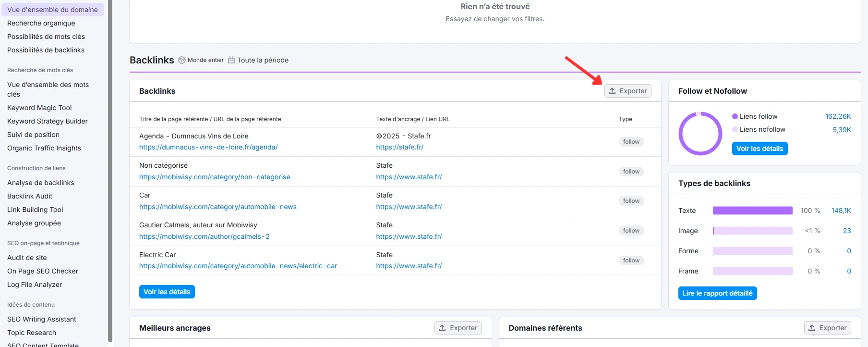Click the Follow et Nofollow donut chart

[700, 134]
